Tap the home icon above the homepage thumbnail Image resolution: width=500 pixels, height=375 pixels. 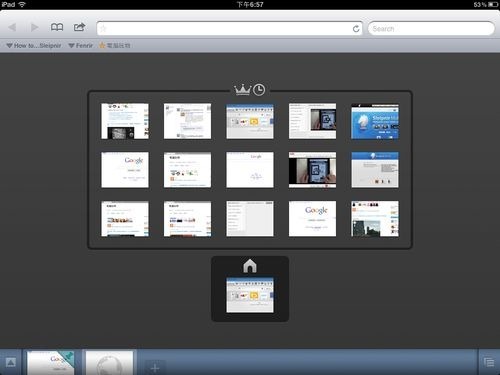250,266
